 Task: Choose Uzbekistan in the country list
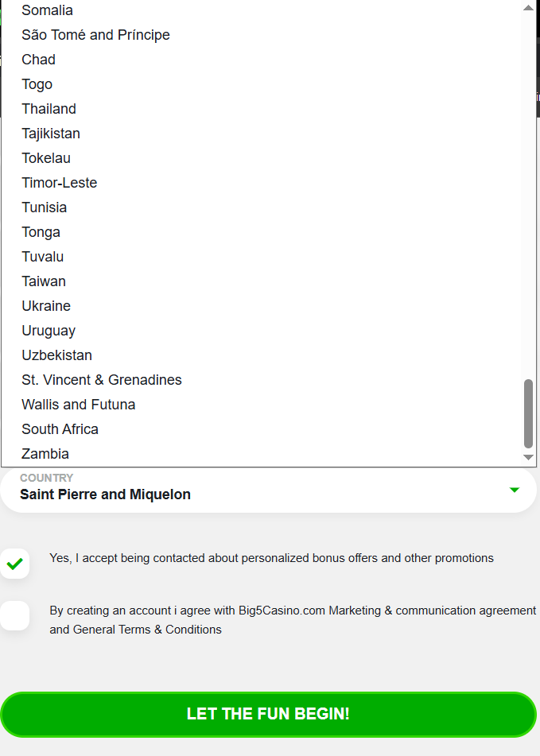tap(57, 355)
